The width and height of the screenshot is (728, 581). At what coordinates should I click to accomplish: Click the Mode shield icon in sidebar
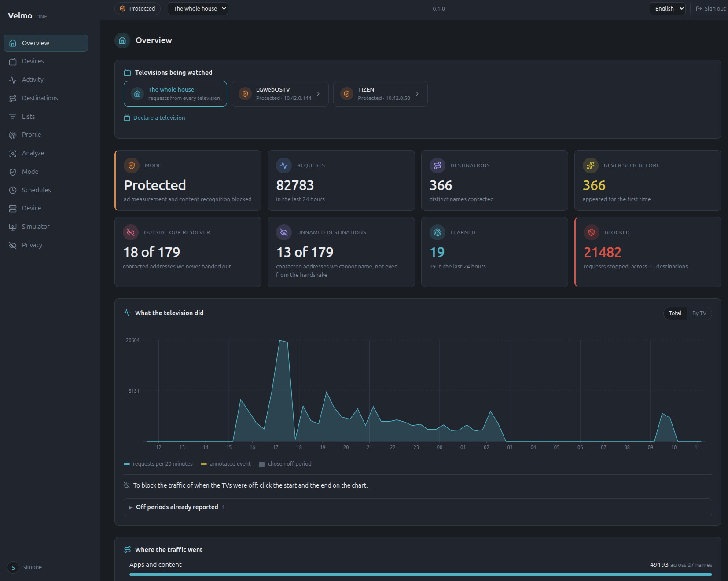pos(13,172)
